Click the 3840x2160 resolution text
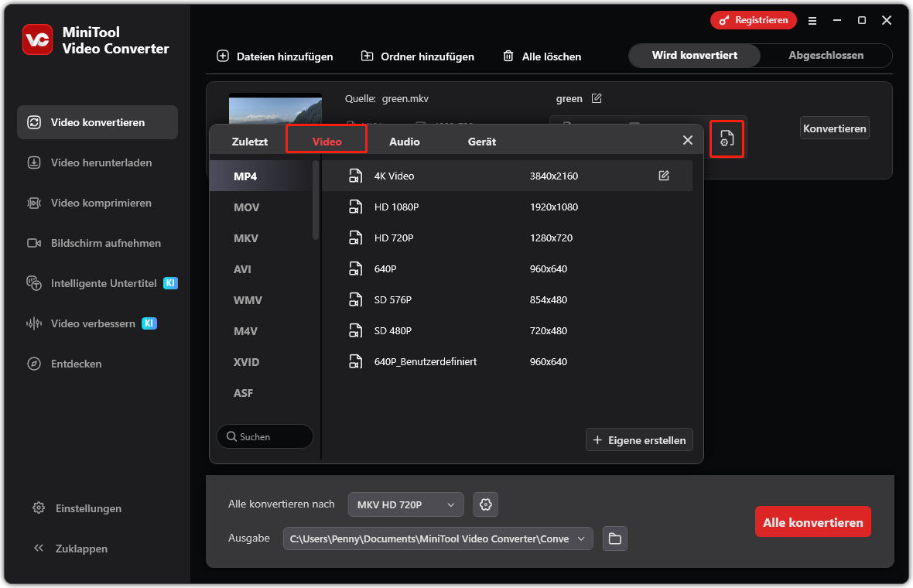This screenshot has height=588, width=913. (x=554, y=176)
